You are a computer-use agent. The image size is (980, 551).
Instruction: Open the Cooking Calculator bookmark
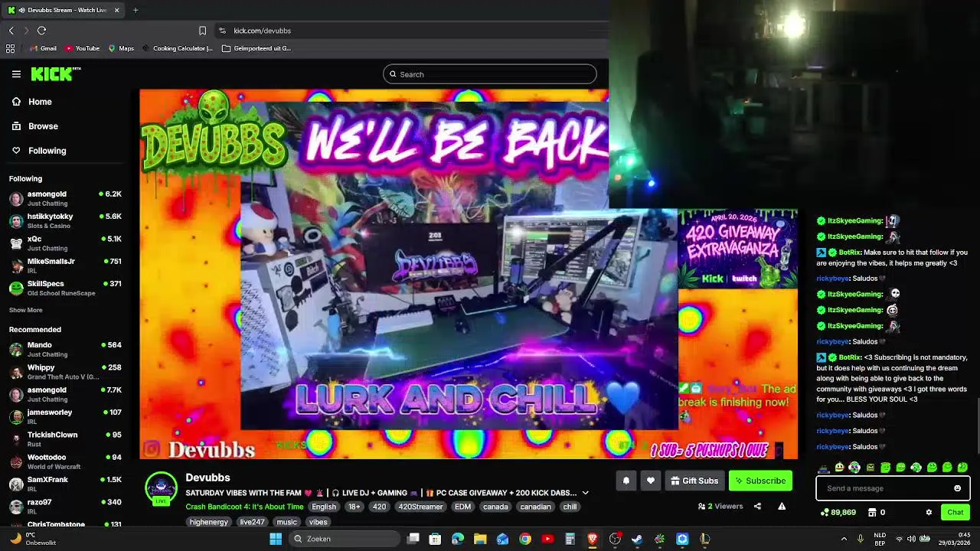[x=177, y=48]
